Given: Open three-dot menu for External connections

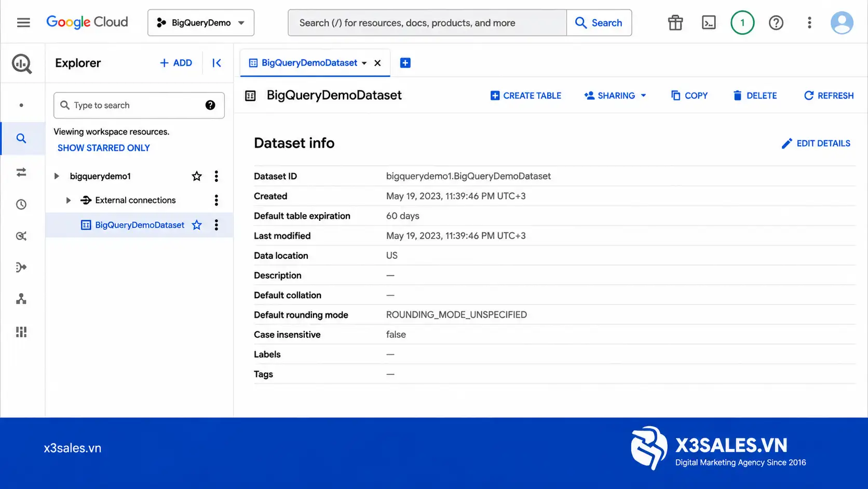Looking at the screenshot, I should [x=216, y=200].
